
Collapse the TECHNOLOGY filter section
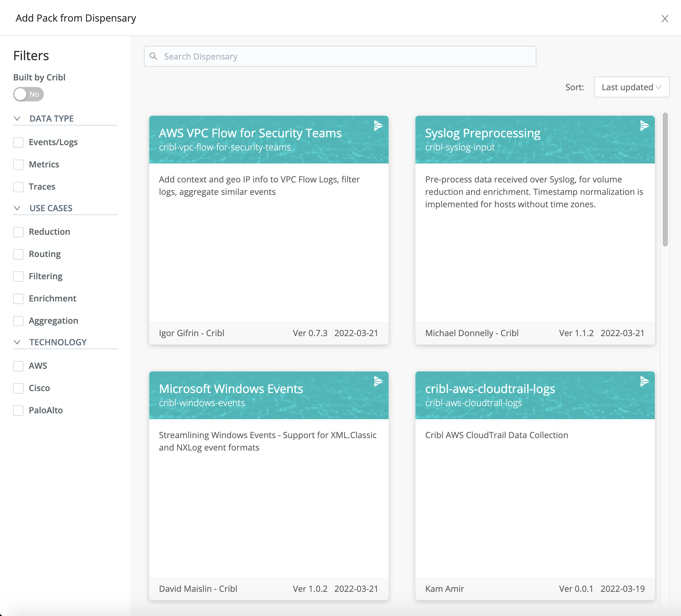(x=17, y=342)
